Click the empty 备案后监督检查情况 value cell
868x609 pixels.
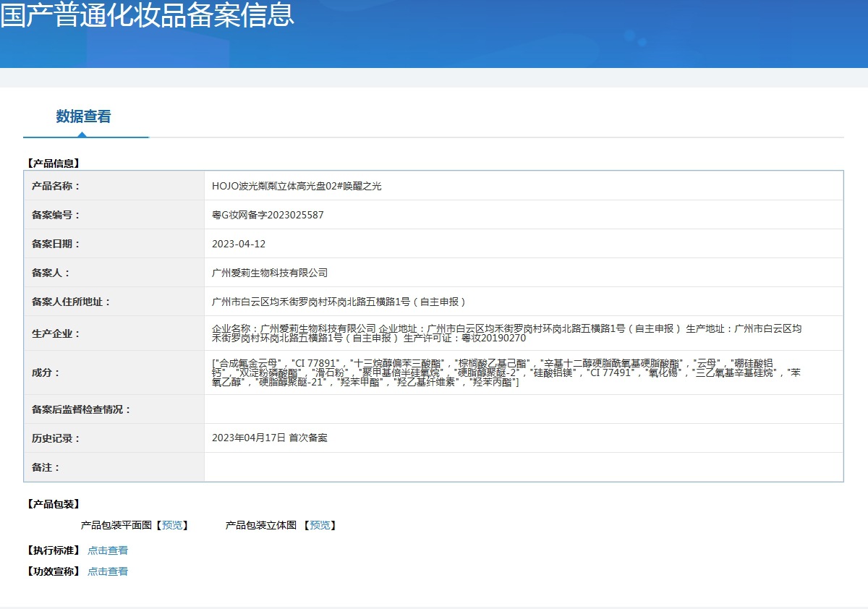pos(524,409)
